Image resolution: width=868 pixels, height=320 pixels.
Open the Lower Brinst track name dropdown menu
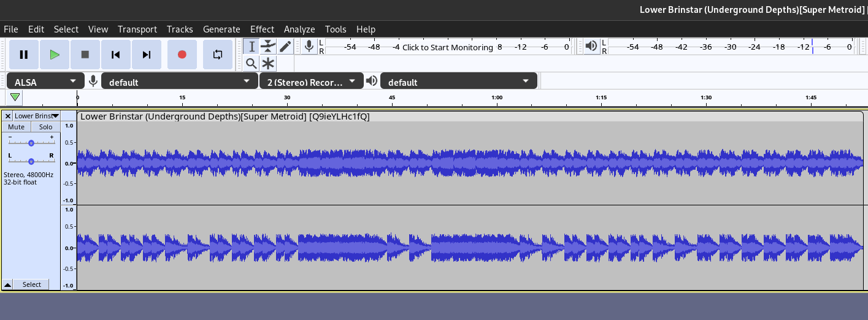pyautogui.click(x=37, y=116)
